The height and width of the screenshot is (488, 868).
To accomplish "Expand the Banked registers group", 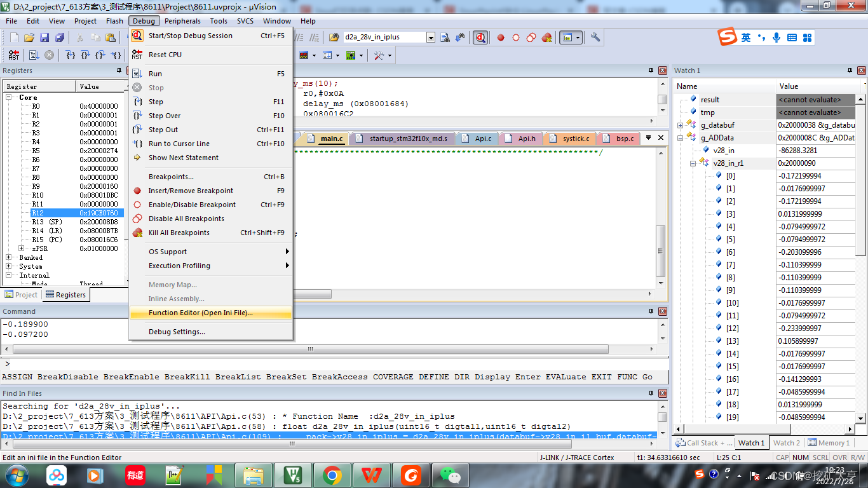I will [x=10, y=257].
